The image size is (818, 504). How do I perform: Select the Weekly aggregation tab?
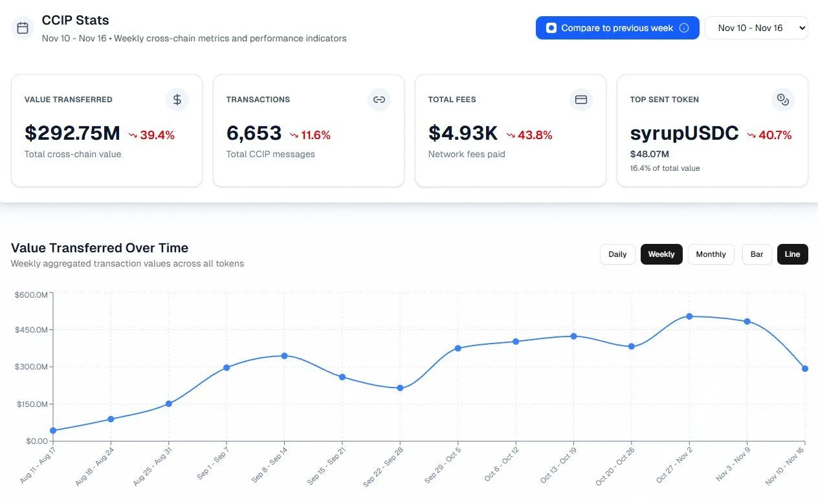coord(661,254)
